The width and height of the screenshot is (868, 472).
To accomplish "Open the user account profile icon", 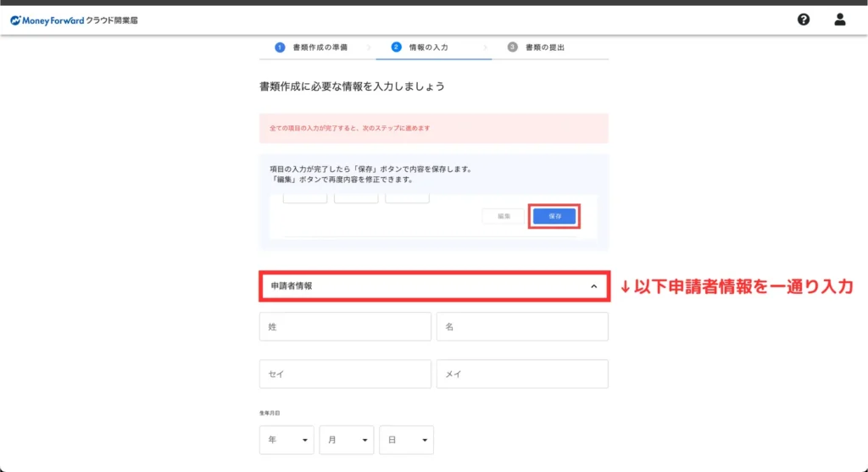I will 840,19.
